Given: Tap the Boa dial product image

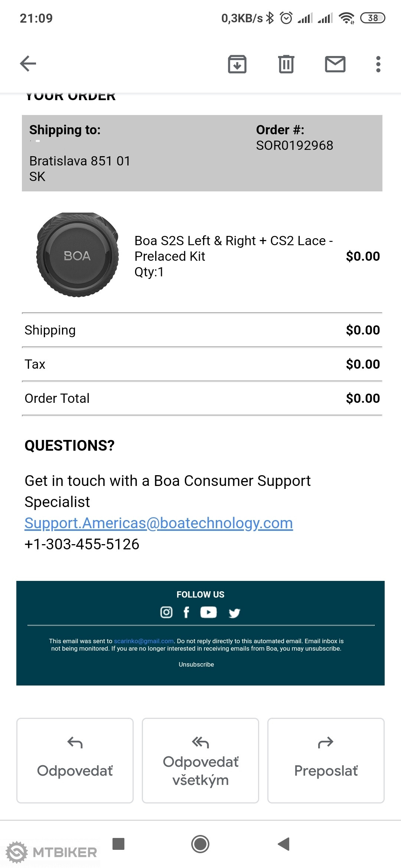Looking at the screenshot, I should 78,255.
